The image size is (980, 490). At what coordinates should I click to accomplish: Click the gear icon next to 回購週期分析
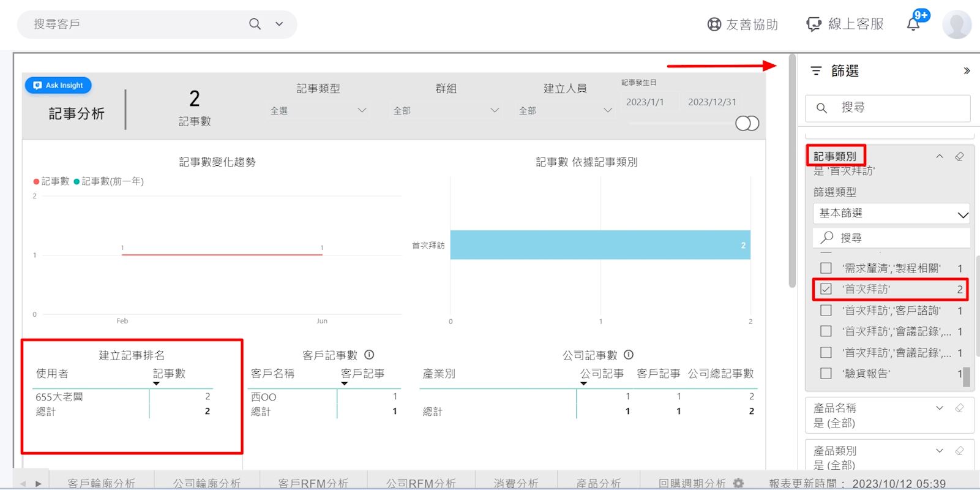(739, 483)
